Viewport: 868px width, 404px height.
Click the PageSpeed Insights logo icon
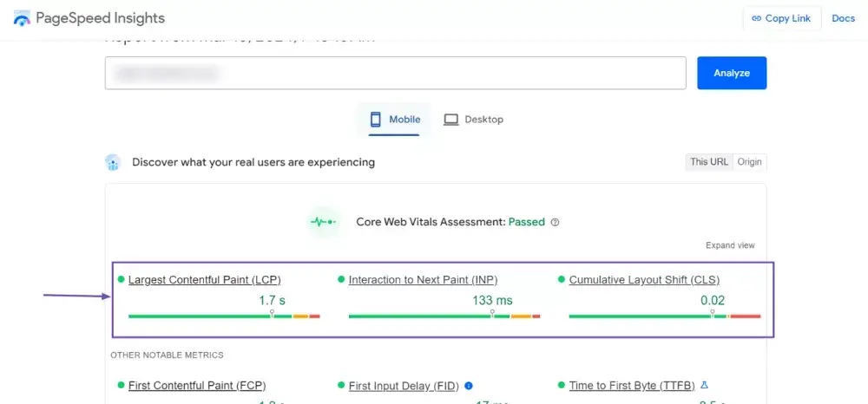pyautogui.click(x=23, y=18)
